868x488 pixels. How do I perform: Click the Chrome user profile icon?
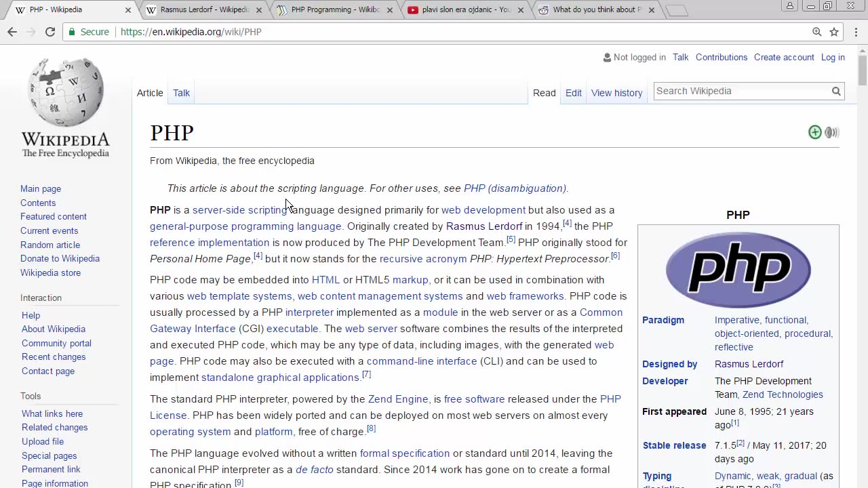coord(789,6)
